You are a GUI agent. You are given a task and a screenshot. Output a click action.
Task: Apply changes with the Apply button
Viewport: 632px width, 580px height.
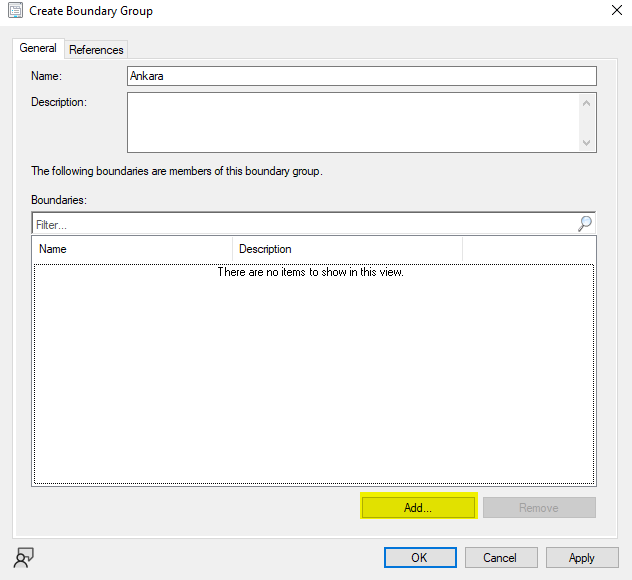point(581,558)
